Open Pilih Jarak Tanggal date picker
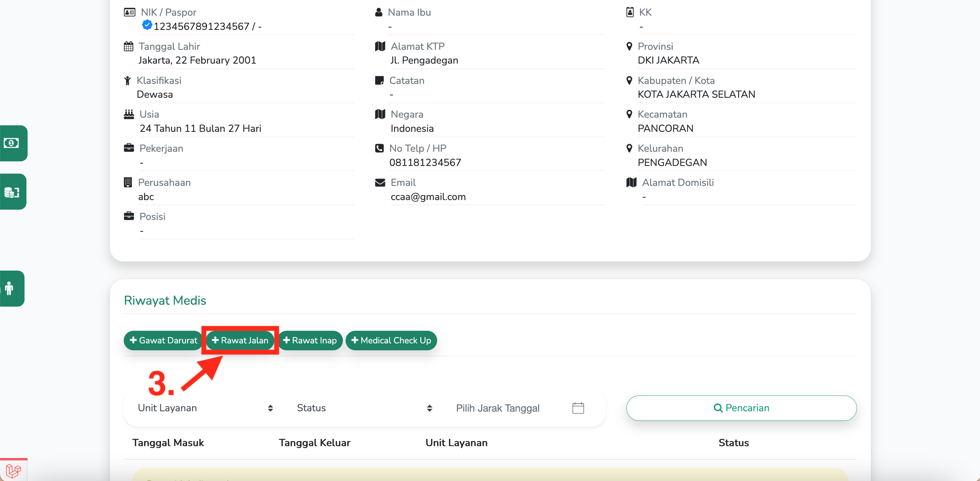This screenshot has width=980, height=481. [498, 408]
